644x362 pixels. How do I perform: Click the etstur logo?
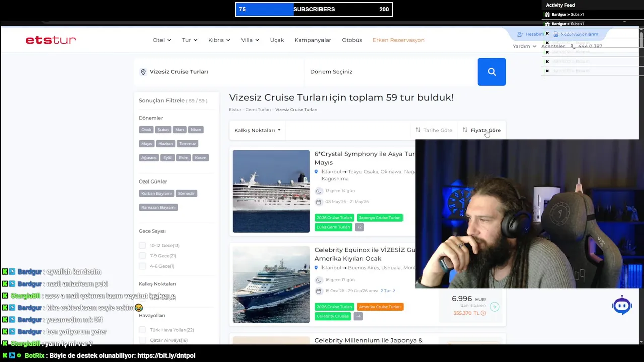(51, 40)
